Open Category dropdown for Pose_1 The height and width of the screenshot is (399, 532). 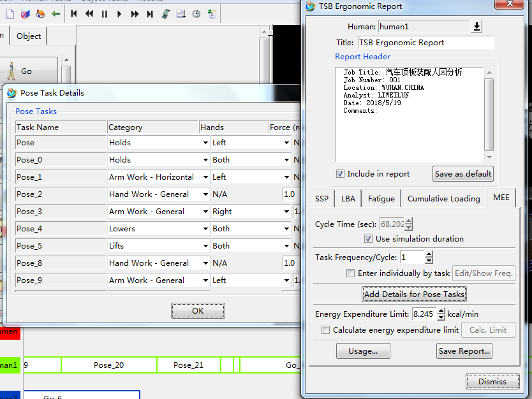(205, 177)
